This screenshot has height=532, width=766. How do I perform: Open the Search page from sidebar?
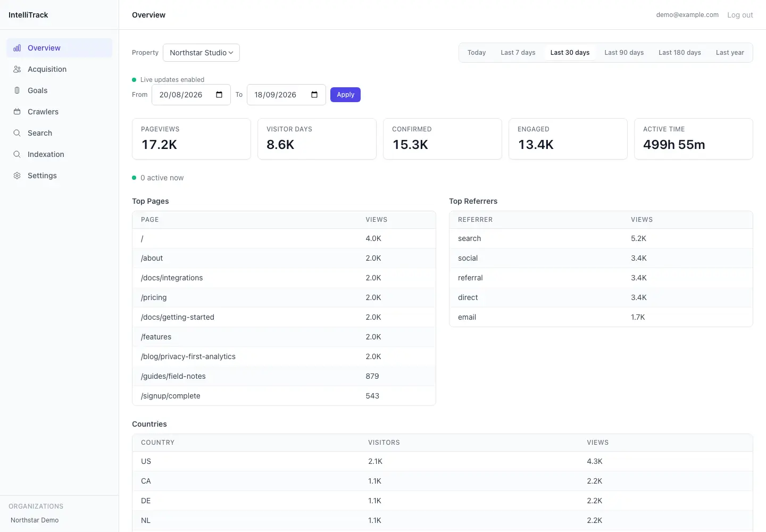click(60, 133)
